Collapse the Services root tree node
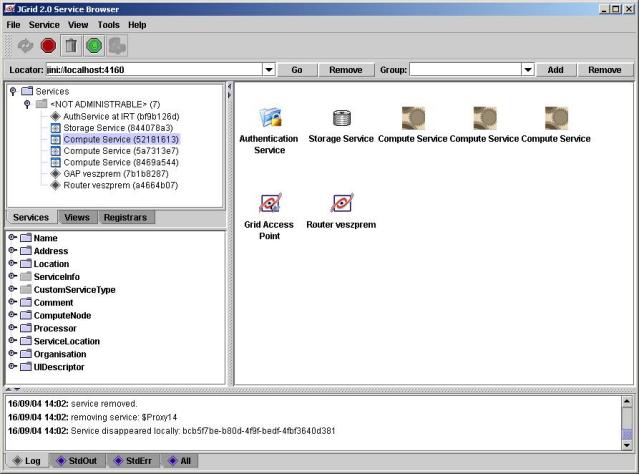 [x=12, y=91]
